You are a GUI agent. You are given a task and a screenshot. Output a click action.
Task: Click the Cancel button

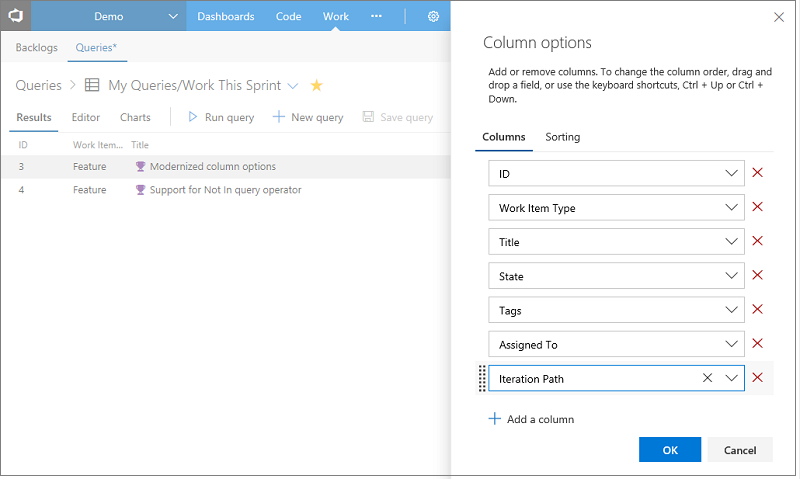[x=740, y=450]
